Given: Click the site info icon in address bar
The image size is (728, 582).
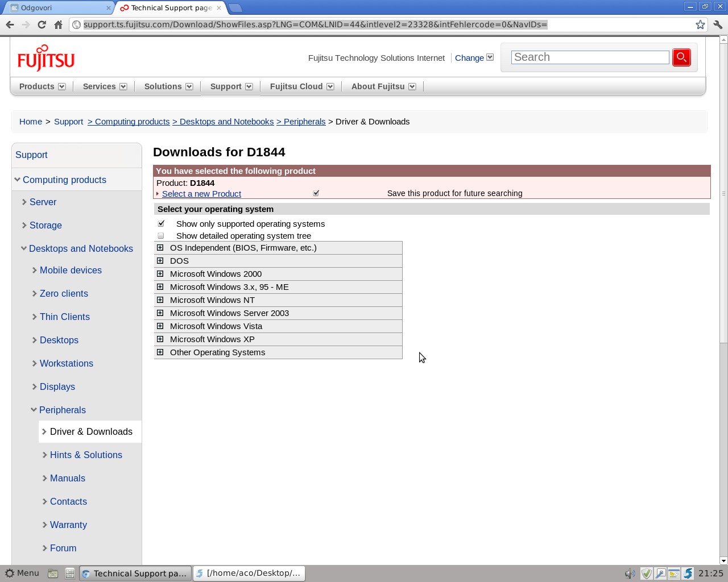Looking at the screenshot, I should click(x=77, y=24).
